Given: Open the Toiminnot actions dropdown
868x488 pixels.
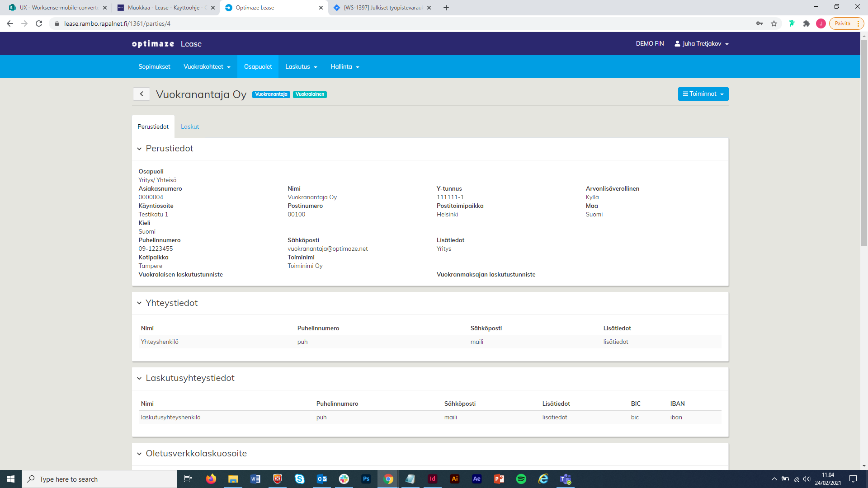Looking at the screenshot, I should click(703, 94).
